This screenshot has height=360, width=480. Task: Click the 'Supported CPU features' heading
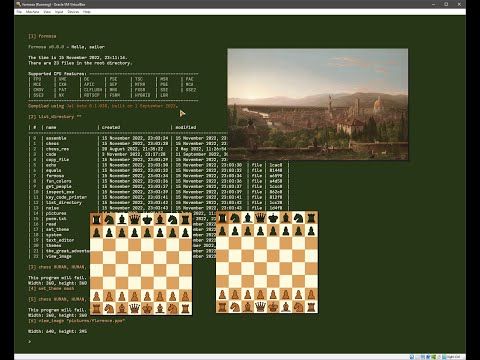(x=57, y=74)
